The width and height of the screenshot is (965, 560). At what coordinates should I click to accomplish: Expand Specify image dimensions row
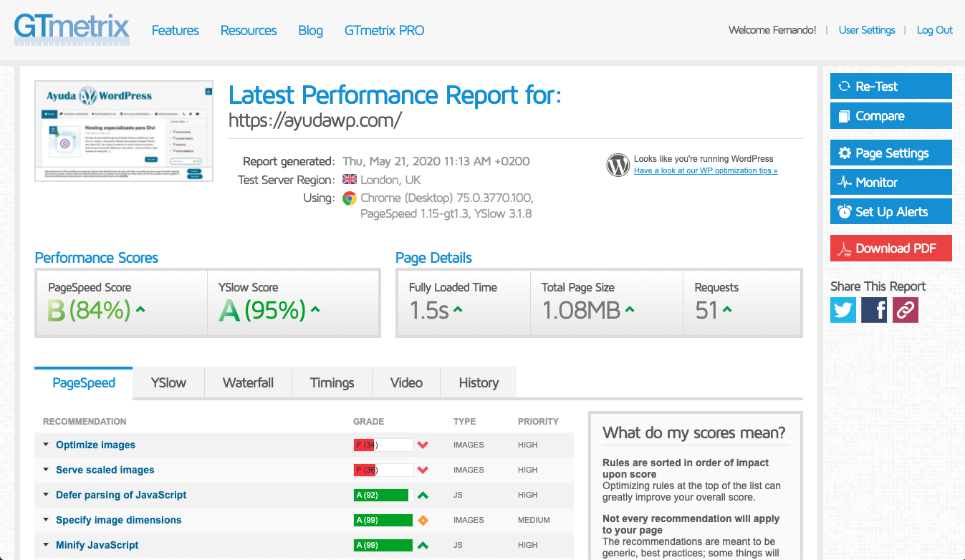pos(47,520)
